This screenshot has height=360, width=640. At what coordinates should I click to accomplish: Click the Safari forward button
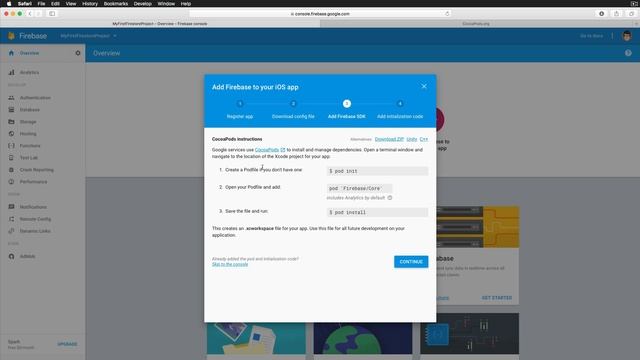[x=38, y=13]
